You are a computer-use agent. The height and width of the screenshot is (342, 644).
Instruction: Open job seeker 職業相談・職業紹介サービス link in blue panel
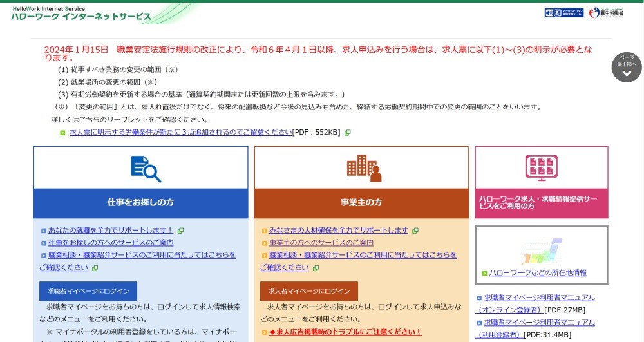pyautogui.click(x=138, y=261)
